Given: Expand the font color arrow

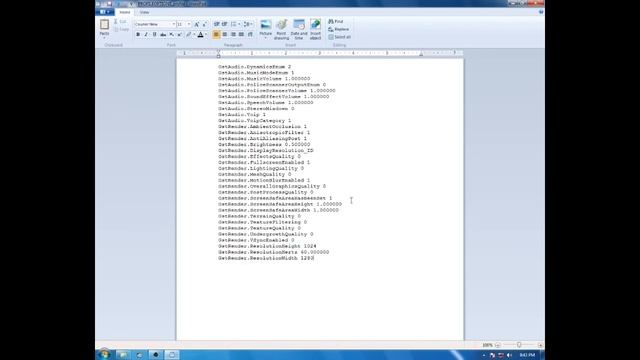Looking at the screenshot, I should [205, 35].
